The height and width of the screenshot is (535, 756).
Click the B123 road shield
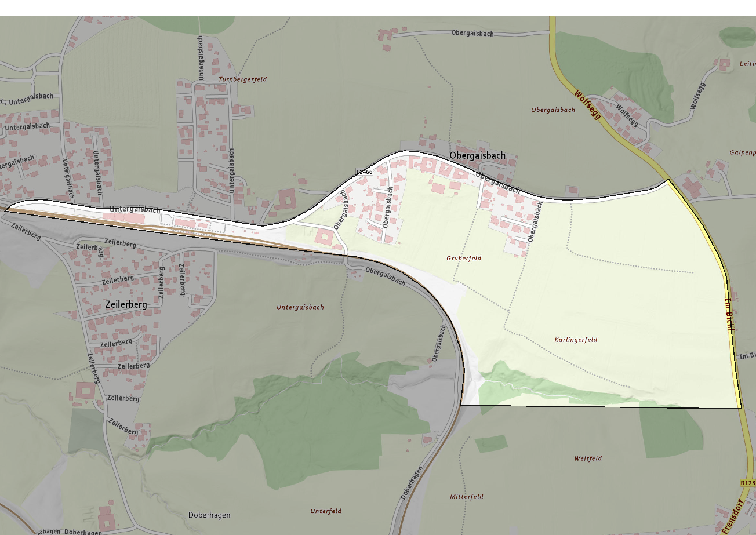point(748,483)
